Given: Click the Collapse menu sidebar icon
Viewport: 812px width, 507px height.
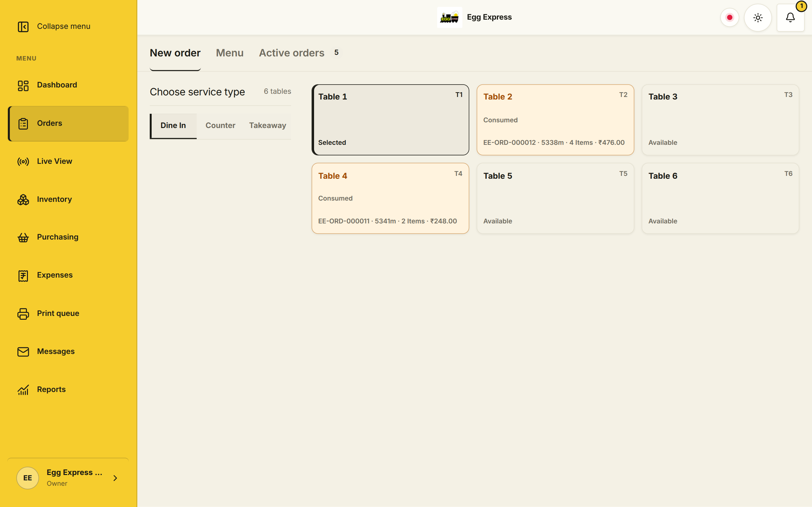Looking at the screenshot, I should pyautogui.click(x=23, y=27).
